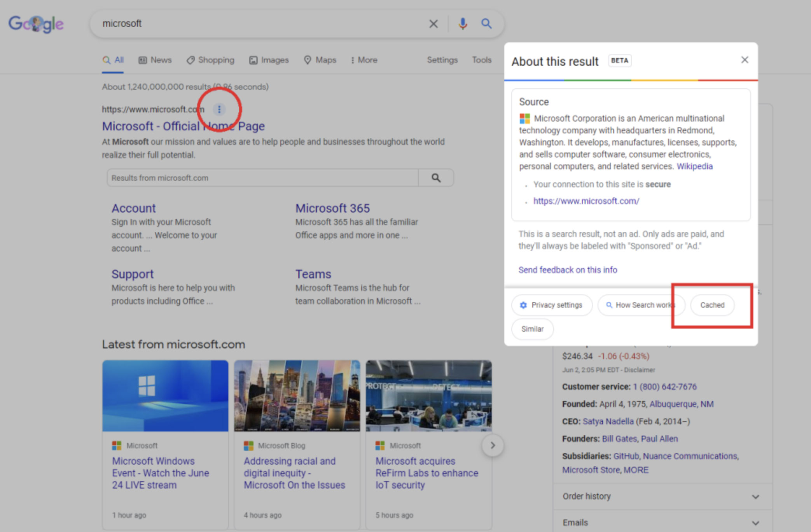Click the Cached button
The height and width of the screenshot is (532, 811).
(712, 305)
